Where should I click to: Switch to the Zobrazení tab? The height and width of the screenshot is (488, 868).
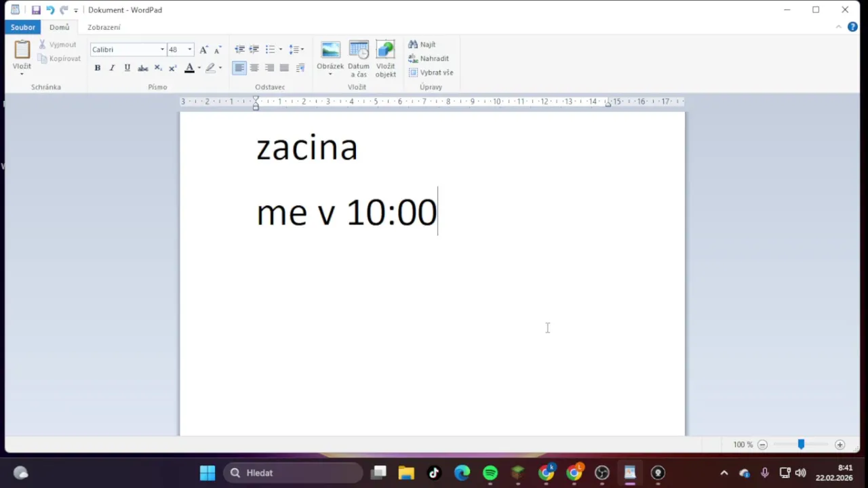pos(104,27)
